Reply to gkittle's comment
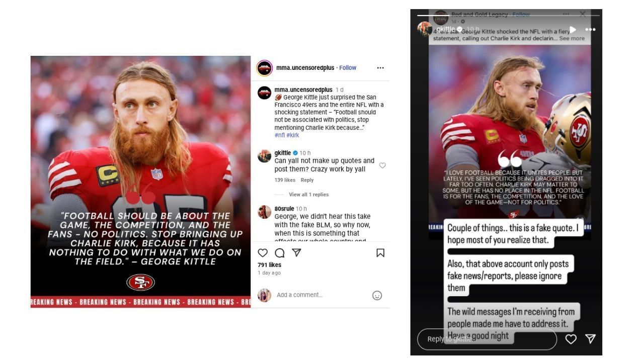Image resolution: width=644 pixels, height=362 pixels. (307, 180)
